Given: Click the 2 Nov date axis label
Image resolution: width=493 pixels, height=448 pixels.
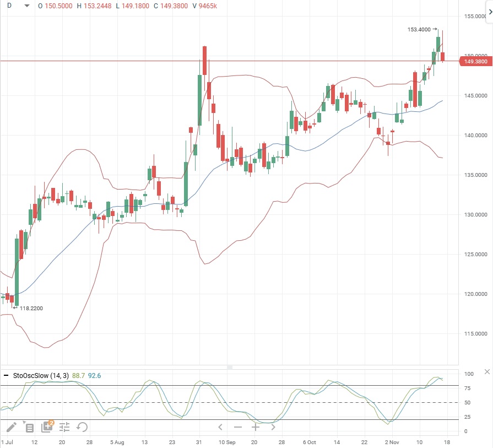Looking at the screenshot, I should [392, 442].
